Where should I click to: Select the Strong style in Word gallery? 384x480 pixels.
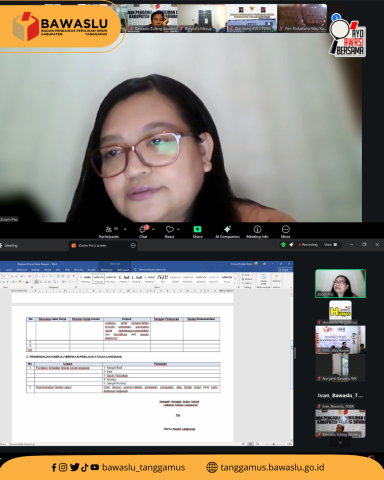[227, 279]
